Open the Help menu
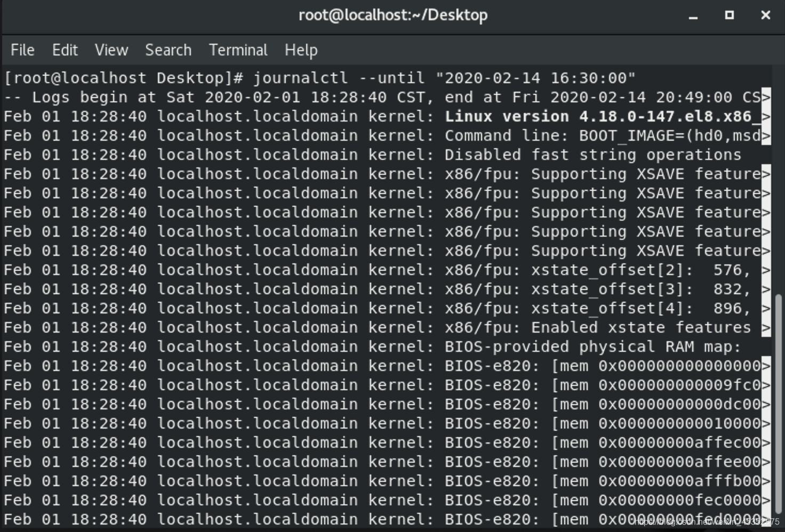 301,50
